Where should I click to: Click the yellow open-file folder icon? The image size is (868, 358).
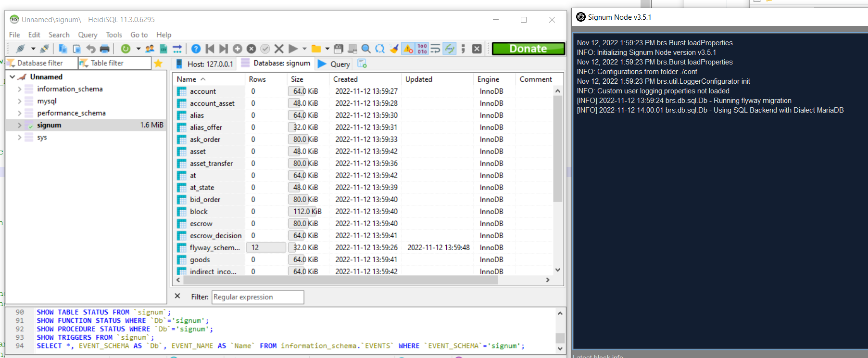tap(316, 49)
